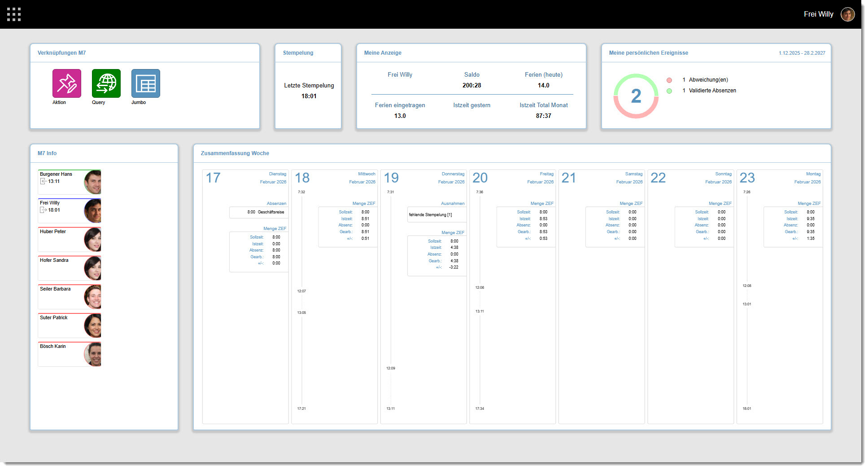Select day 23 Montag in week summary
868x469 pixels.
coord(747,178)
